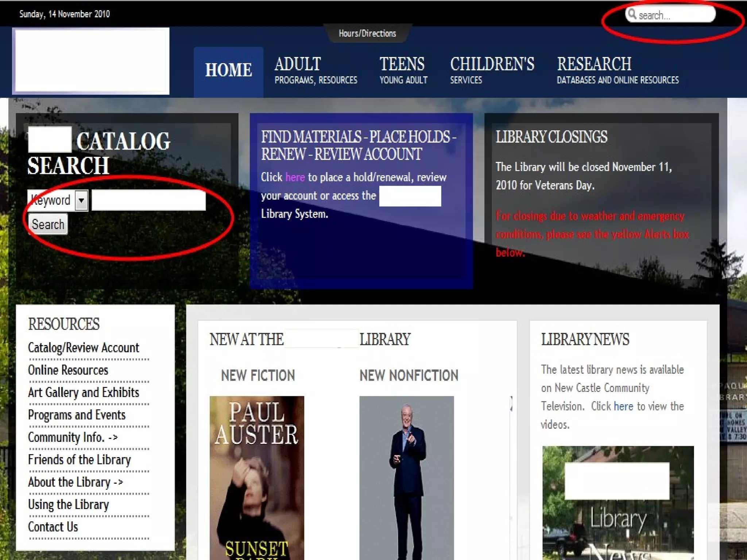This screenshot has height=560, width=747.
Task: Open Catalog/Review Account resource link
Action: (84, 348)
